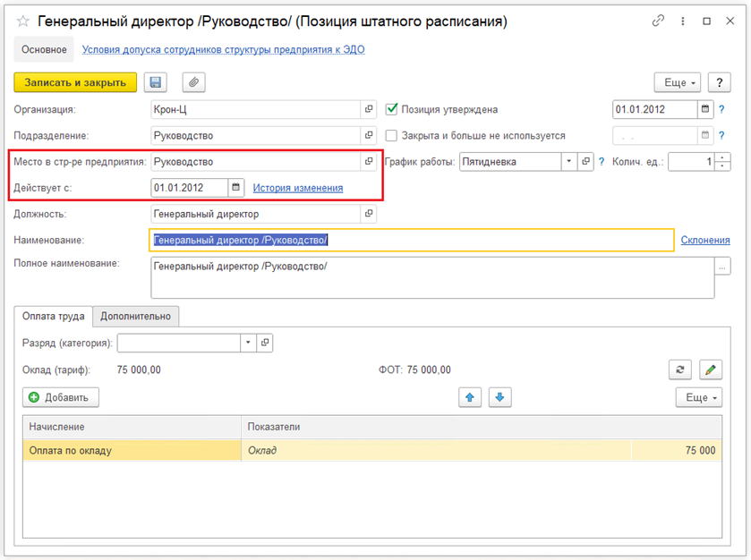The image size is (751, 560).
Task: Focus the Действует с date field
Action: (190, 188)
